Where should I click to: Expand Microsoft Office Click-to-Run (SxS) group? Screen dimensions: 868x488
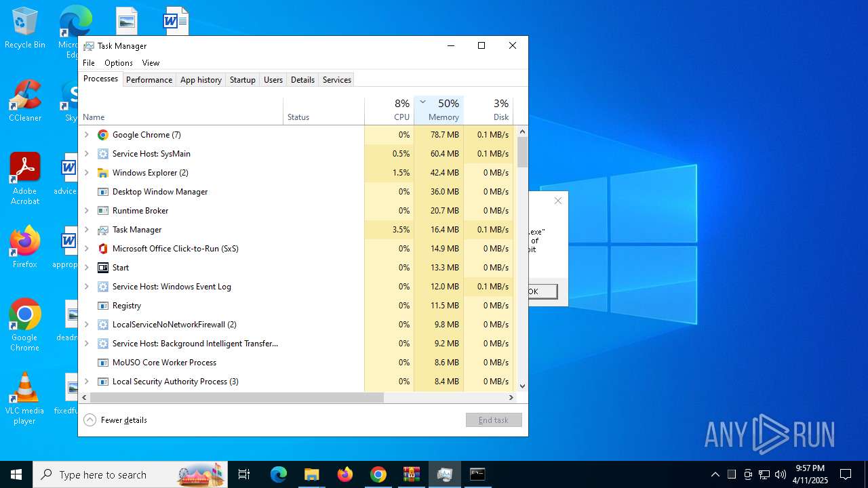(86, 249)
